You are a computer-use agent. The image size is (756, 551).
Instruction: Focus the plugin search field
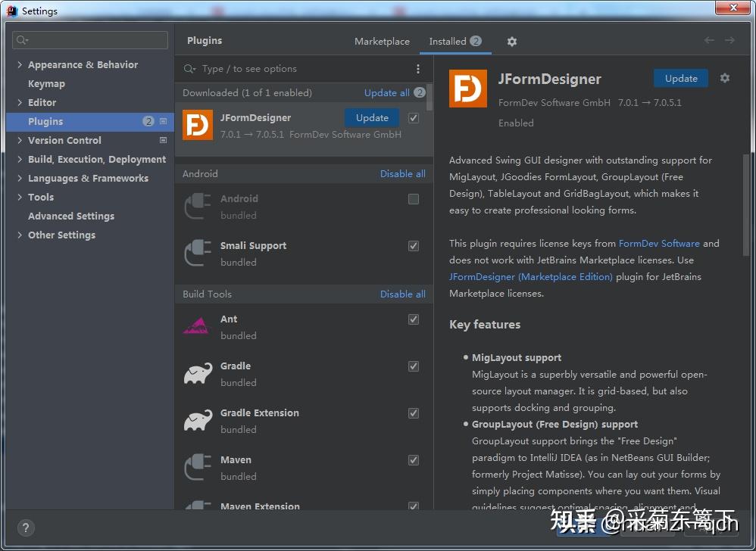pos(303,69)
